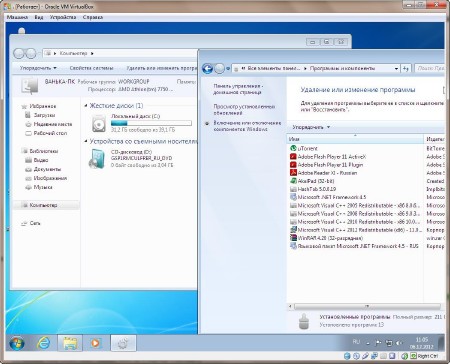Open Машина menu in VirtualBox

[x=17, y=17]
